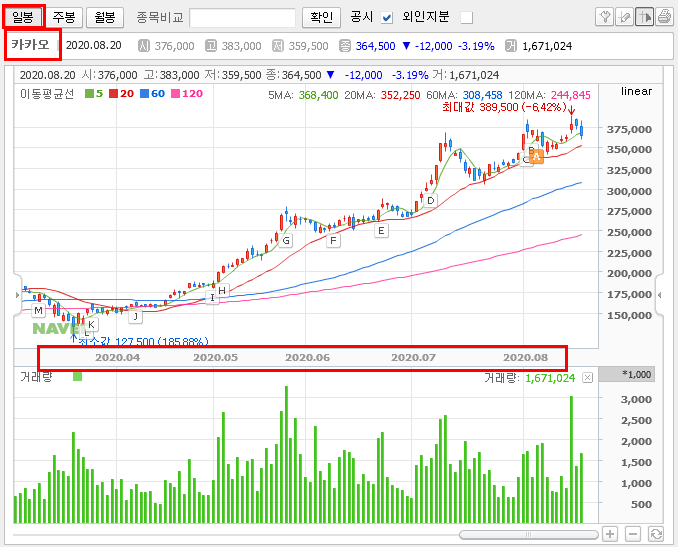Focus the 종목비교 input field
The width and height of the screenshot is (678, 547).
243,18
